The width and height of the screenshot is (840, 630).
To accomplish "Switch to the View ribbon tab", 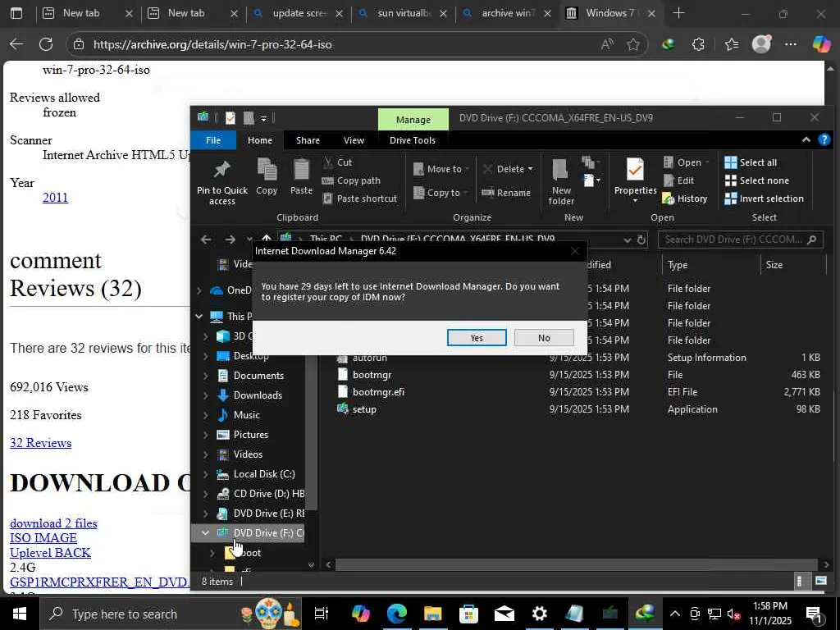I will 354,140.
